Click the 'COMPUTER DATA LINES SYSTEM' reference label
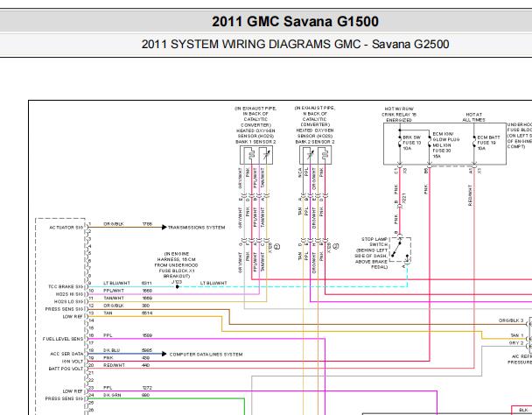The width and height of the screenshot is (532, 415). click(x=206, y=355)
